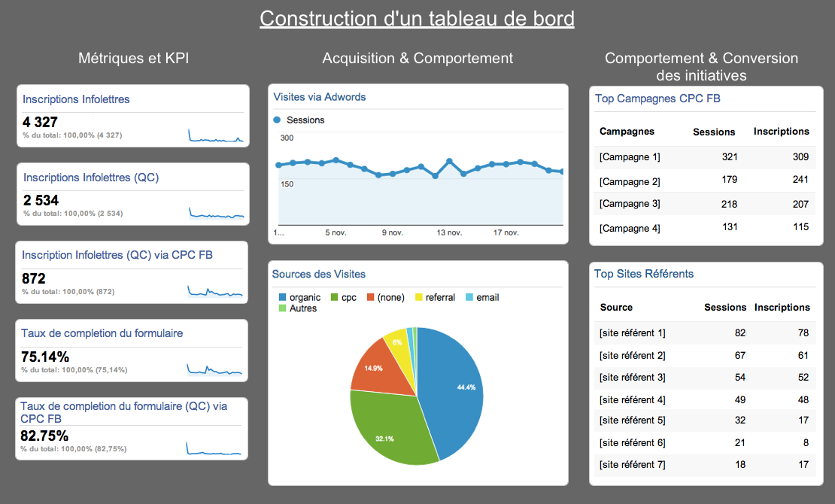This screenshot has width=835, height=504.
Task: Click the sparkline beside the 872 value
Action: (215, 291)
